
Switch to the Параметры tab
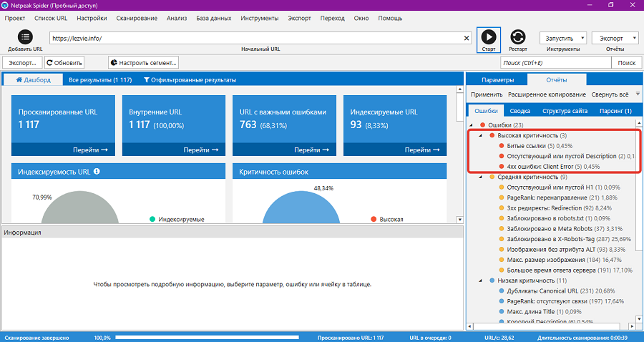(x=497, y=79)
